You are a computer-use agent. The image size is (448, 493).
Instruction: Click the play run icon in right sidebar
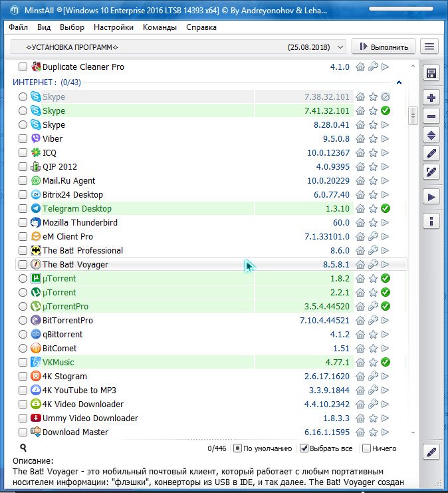pyautogui.click(x=431, y=197)
